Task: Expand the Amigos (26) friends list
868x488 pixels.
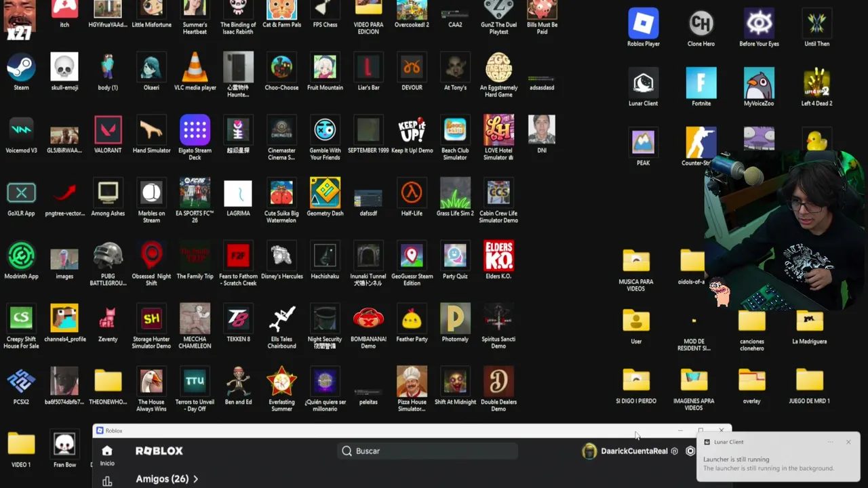Action: 167,479
